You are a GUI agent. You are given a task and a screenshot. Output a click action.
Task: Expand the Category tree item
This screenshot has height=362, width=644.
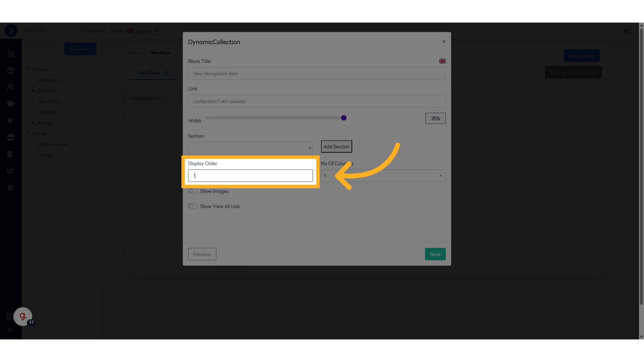(x=33, y=90)
